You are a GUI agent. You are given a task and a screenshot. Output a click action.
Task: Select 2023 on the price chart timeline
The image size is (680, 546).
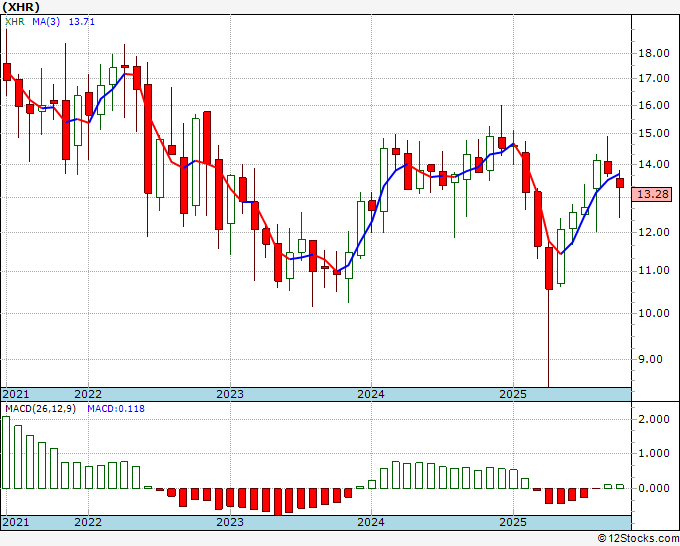tap(230, 394)
